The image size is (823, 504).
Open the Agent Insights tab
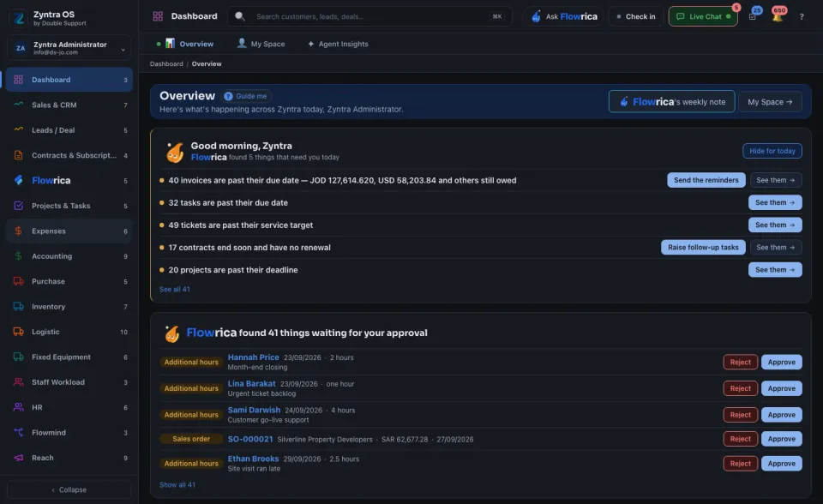tap(338, 44)
